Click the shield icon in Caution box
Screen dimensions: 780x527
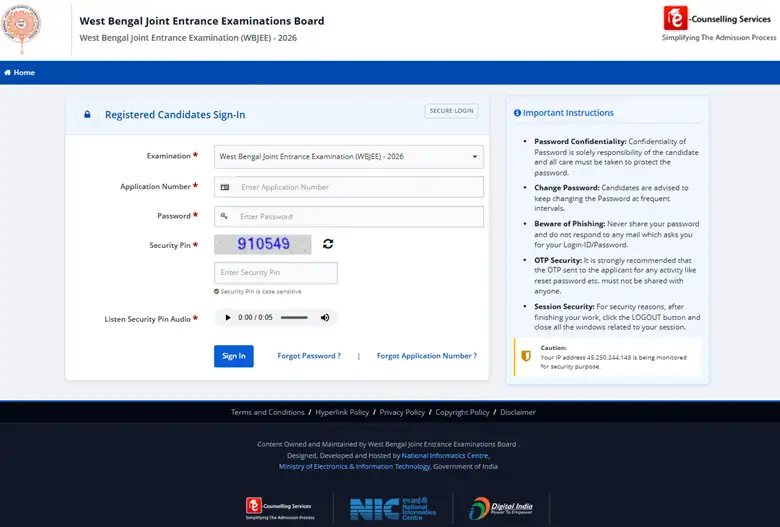pos(526,356)
